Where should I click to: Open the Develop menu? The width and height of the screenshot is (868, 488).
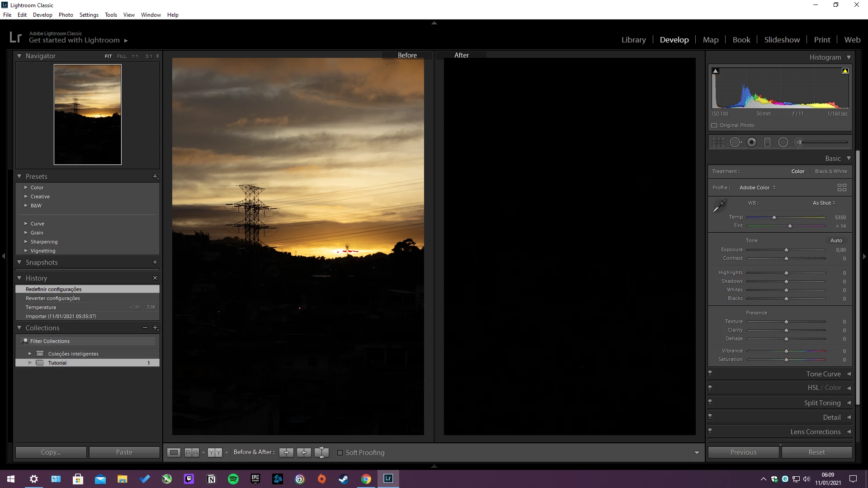(42, 15)
